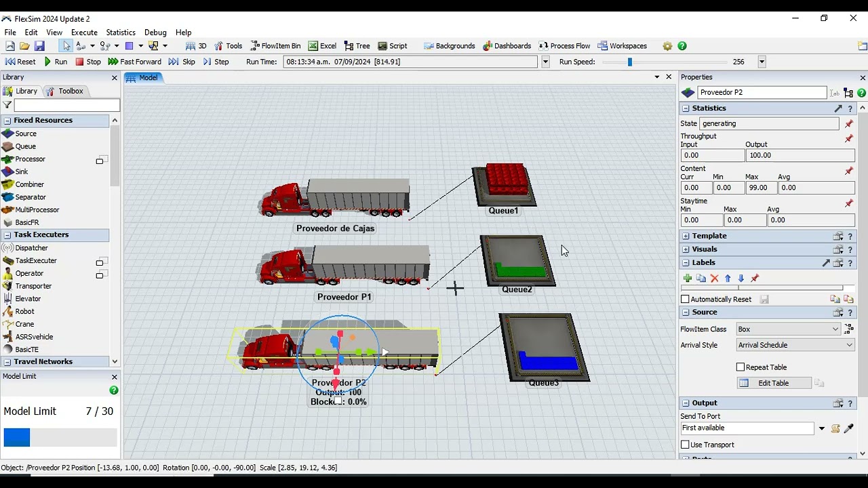
Task: Pin the Staytime statistic
Action: pyautogui.click(x=848, y=203)
